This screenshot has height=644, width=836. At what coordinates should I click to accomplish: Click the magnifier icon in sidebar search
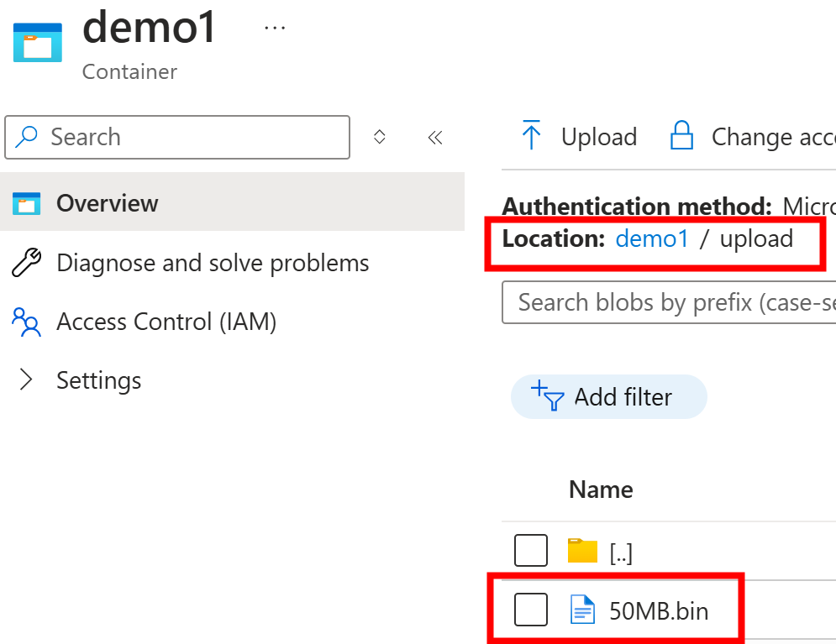tap(26, 137)
